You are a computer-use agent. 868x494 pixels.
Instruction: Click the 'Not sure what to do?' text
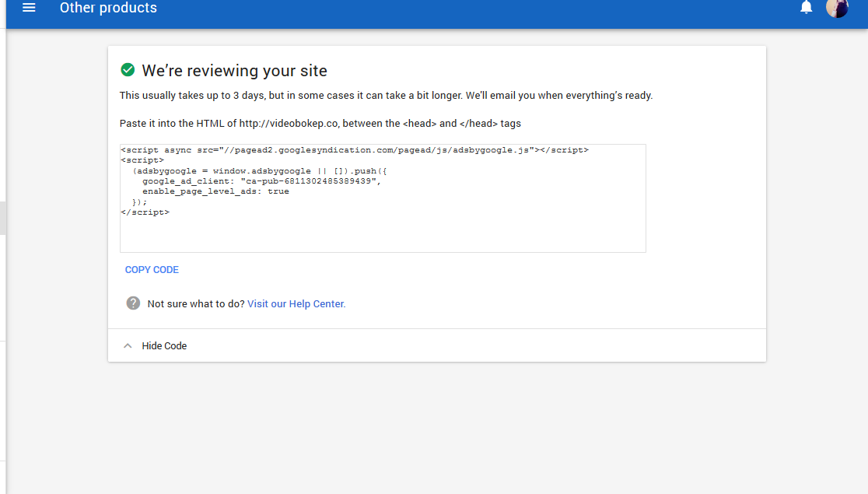click(x=196, y=303)
